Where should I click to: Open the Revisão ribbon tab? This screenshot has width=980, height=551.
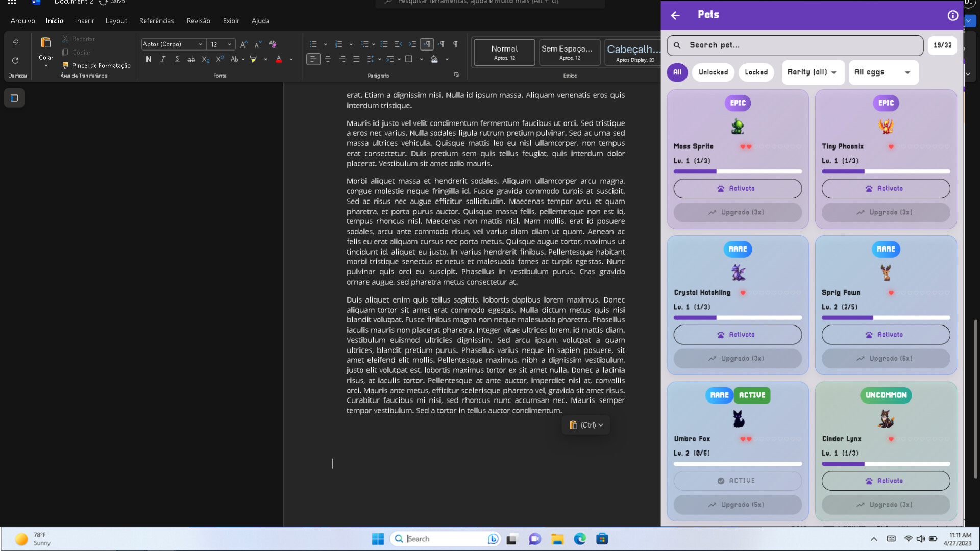click(198, 21)
